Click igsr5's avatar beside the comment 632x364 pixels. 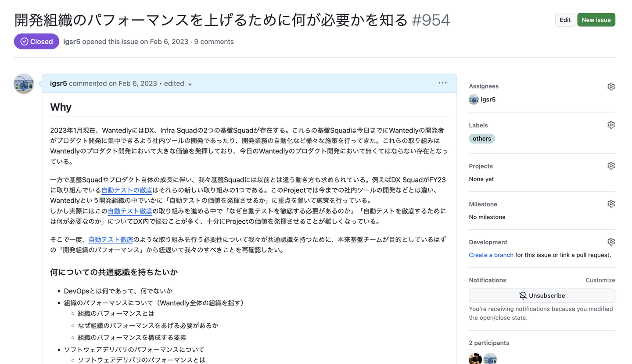[24, 83]
